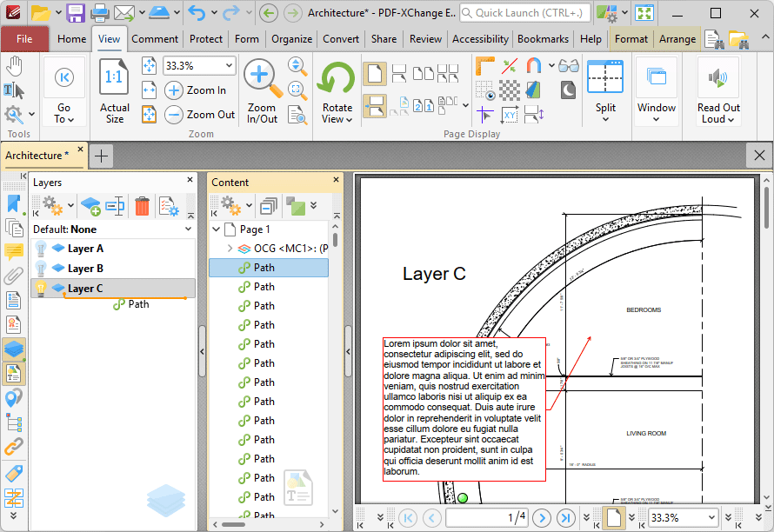This screenshot has height=532, width=774.
Task: Click the layer properties icon
Action: (x=169, y=206)
